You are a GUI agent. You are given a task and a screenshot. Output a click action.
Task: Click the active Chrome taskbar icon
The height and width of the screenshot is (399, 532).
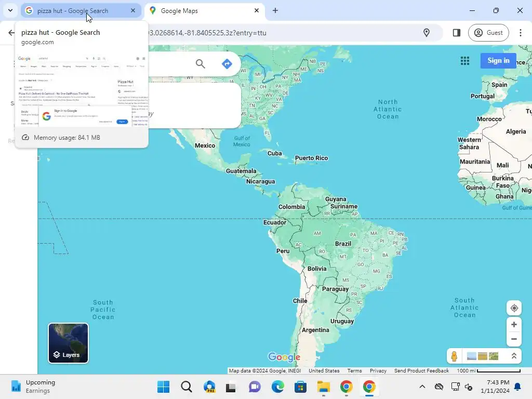pos(369,387)
